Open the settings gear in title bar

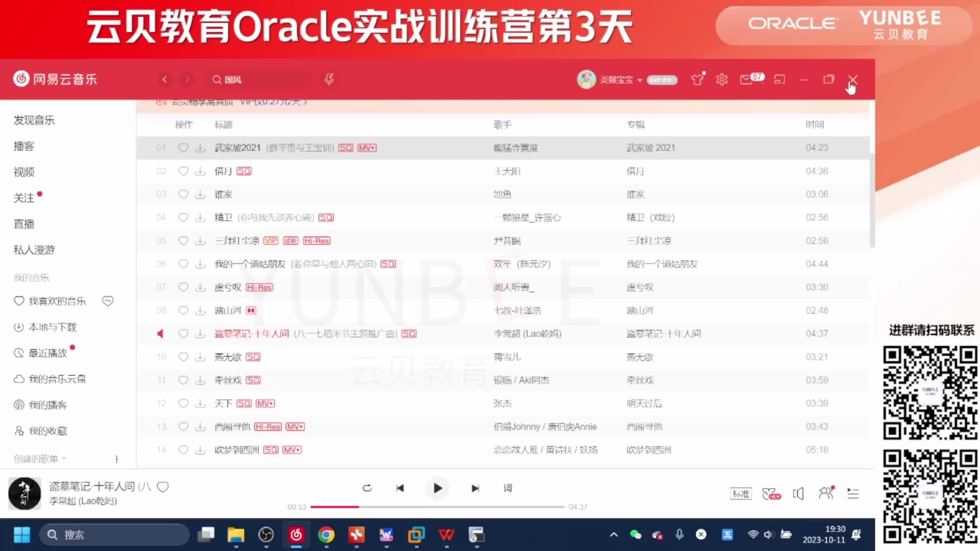(721, 79)
